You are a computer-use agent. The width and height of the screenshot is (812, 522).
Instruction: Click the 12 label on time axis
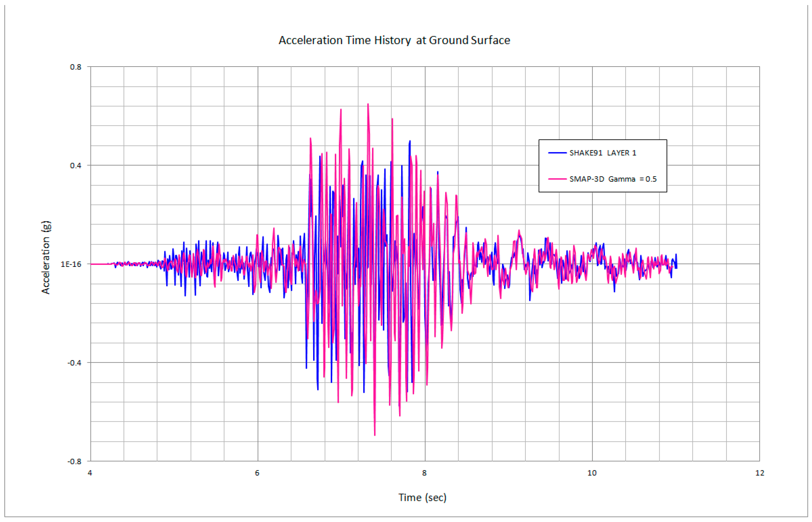pyautogui.click(x=759, y=473)
